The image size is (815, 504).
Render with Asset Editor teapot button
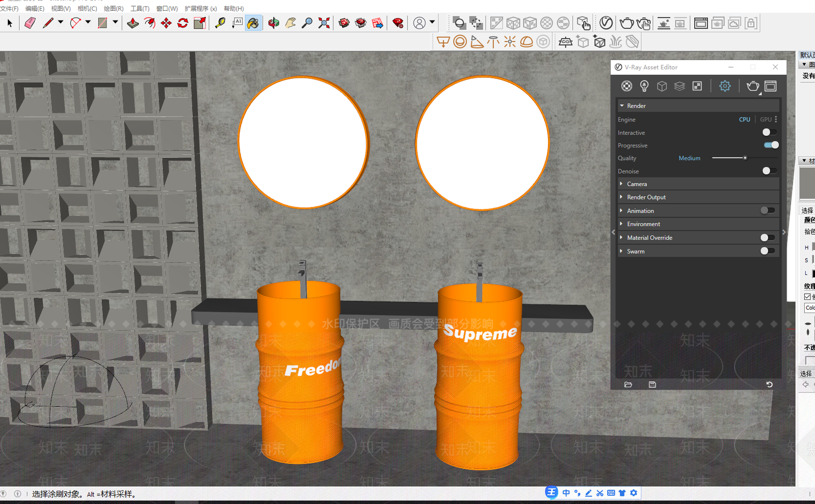753,86
